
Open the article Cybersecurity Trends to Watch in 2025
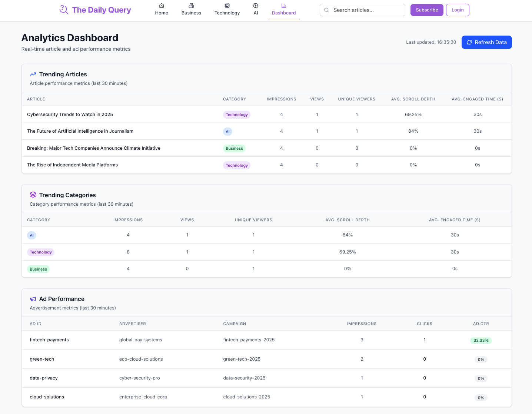pyautogui.click(x=70, y=114)
